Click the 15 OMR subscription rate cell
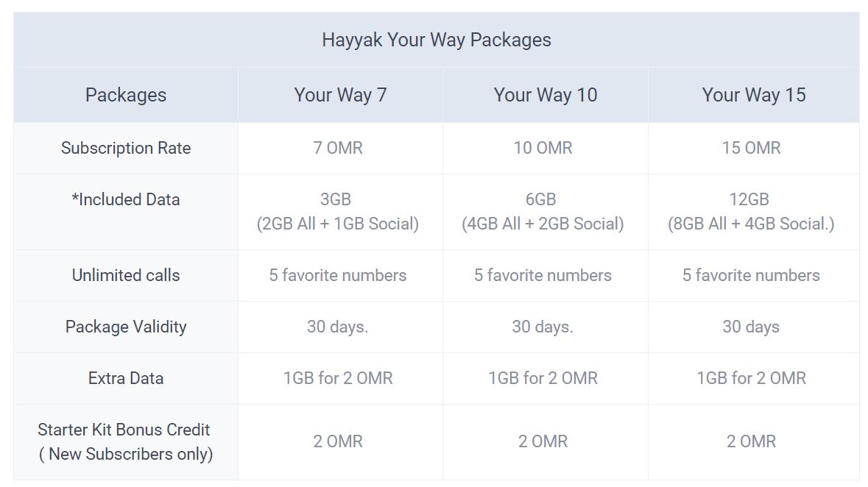Image resolution: width=868 pixels, height=487 pixels. pyautogui.click(x=752, y=148)
